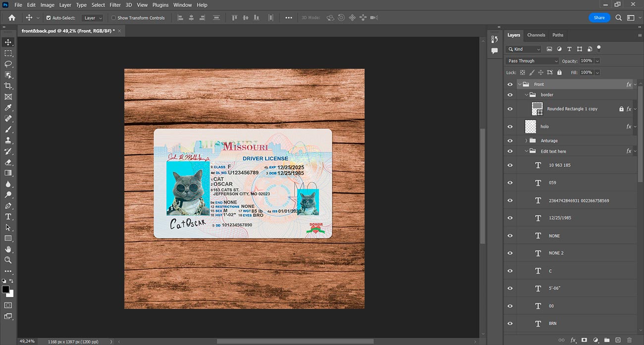This screenshot has width=644, height=345.
Task: Click the Create new layer icon
Action: [x=618, y=340]
